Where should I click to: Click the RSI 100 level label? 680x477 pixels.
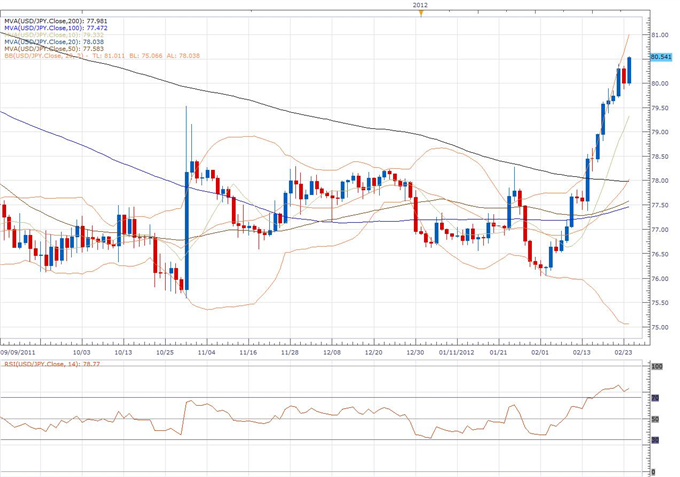(x=657, y=367)
